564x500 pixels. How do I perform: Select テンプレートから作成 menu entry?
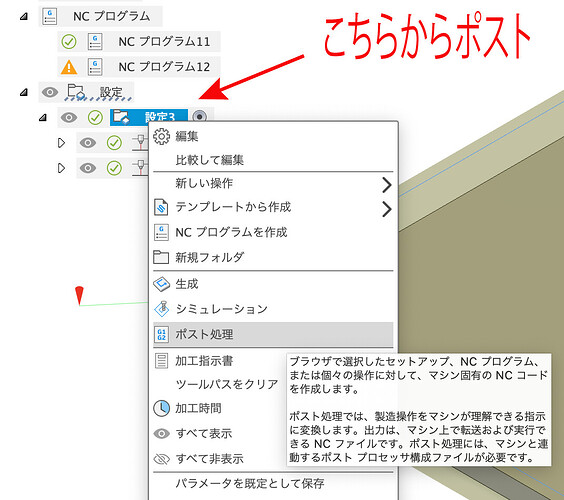pyautogui.click(x=273, y=207)
